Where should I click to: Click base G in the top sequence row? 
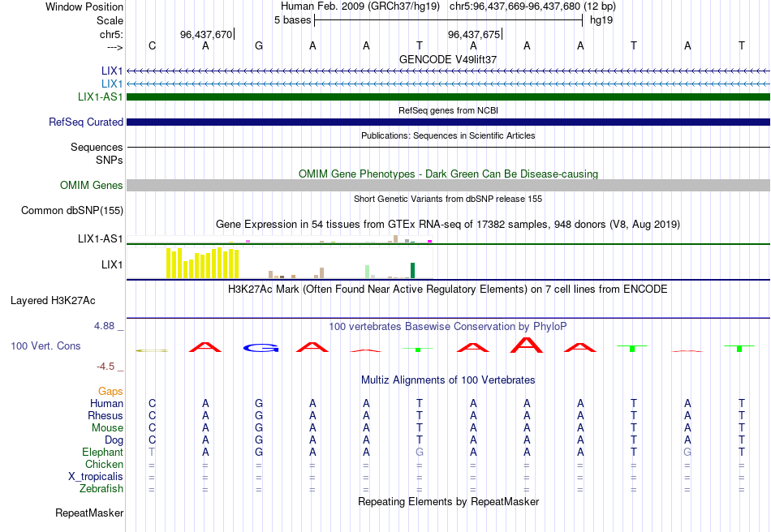pyautogui.click(x=259, y=45)
